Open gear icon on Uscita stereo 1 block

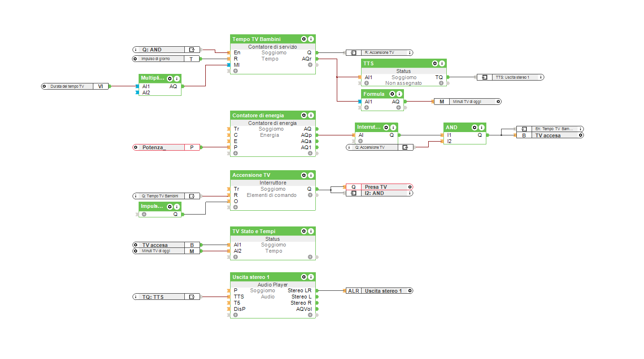click(304, 277)
